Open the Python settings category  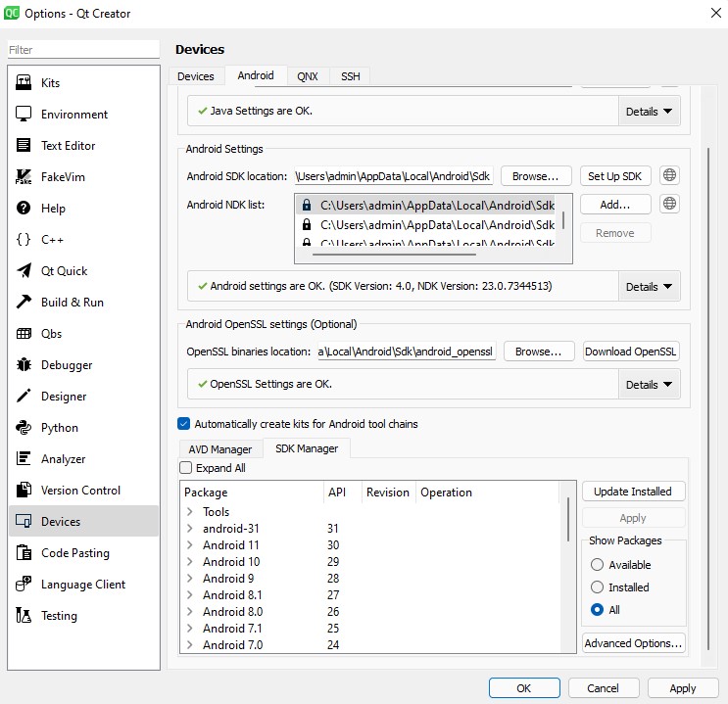[x=59, y=428]
